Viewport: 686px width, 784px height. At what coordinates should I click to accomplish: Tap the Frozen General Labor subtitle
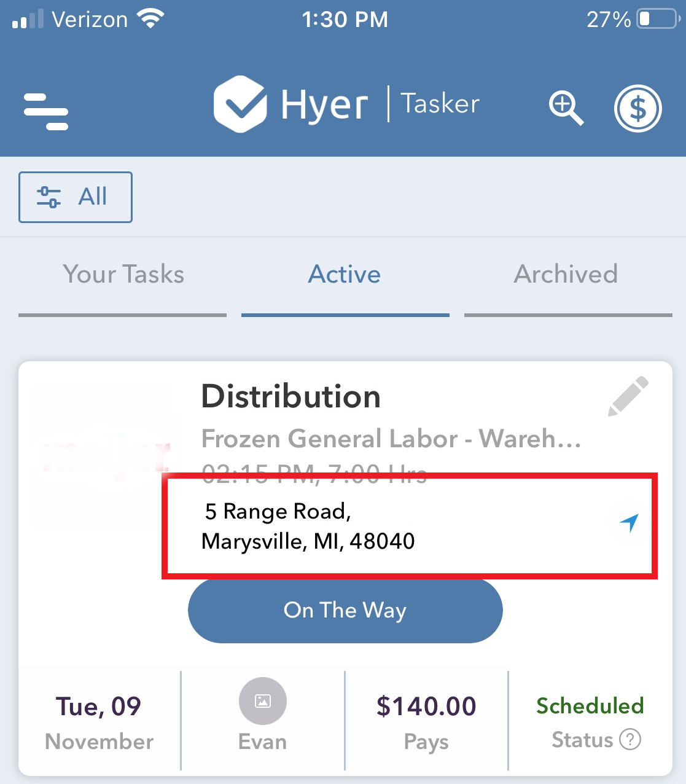391,439
